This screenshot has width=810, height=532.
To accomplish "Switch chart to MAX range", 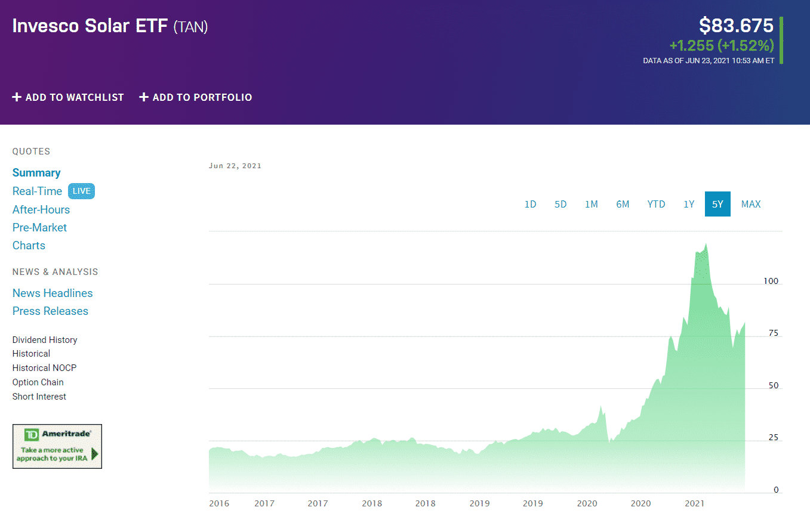I will (751, 204).
